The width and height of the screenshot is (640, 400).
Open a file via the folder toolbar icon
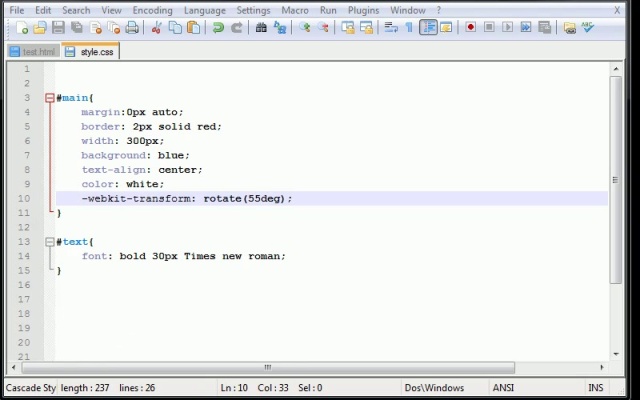(x=40, y=27)
